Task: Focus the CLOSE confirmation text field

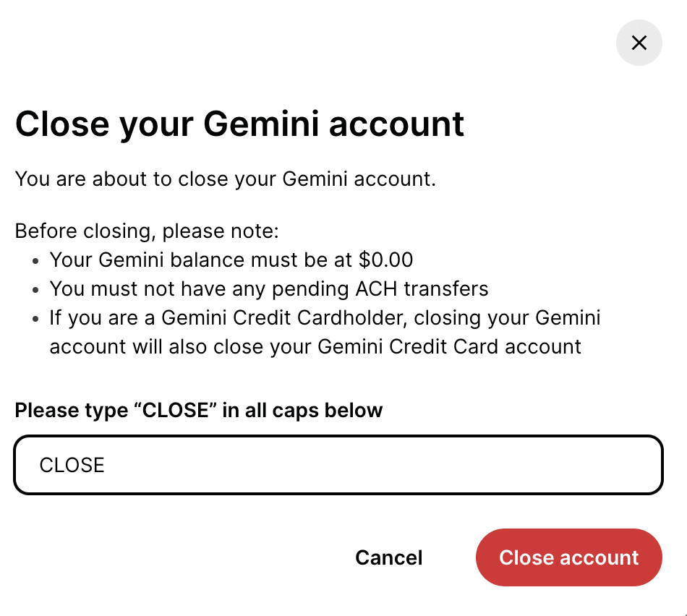Action: click(x=338, y=465)
